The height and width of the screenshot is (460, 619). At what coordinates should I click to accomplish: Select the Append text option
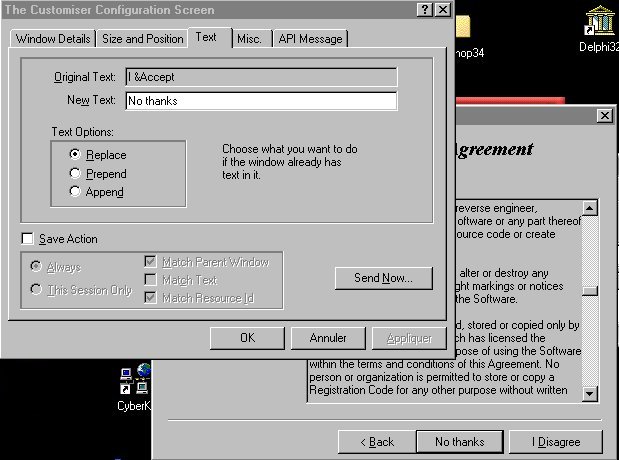75,192
